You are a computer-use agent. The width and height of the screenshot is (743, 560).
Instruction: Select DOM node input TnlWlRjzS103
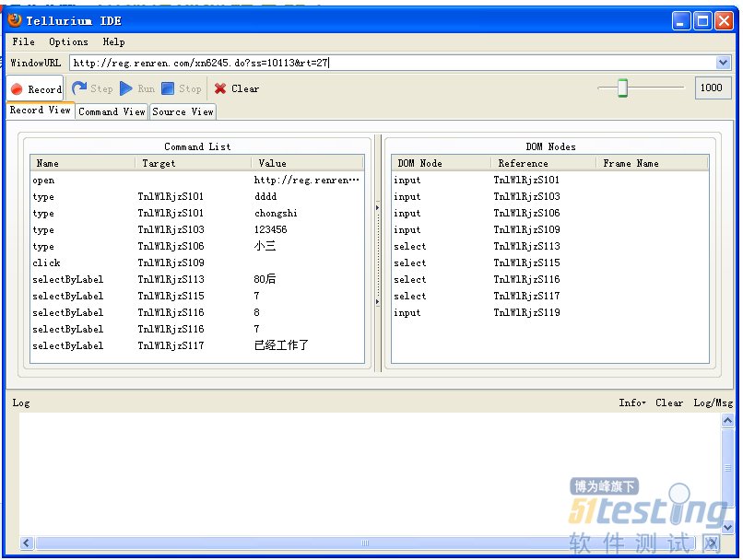coord(549,196)
